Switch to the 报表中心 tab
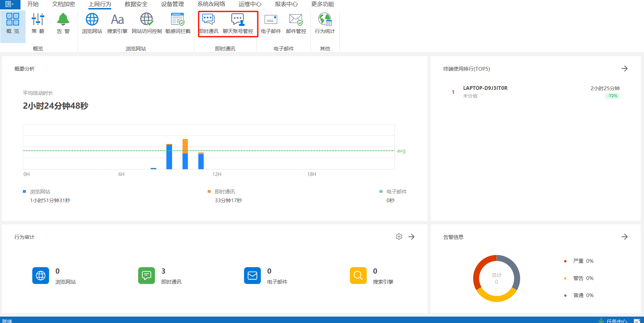Image resolution: width=644 pixels, height=323 pixels. [x=286, y=4]
